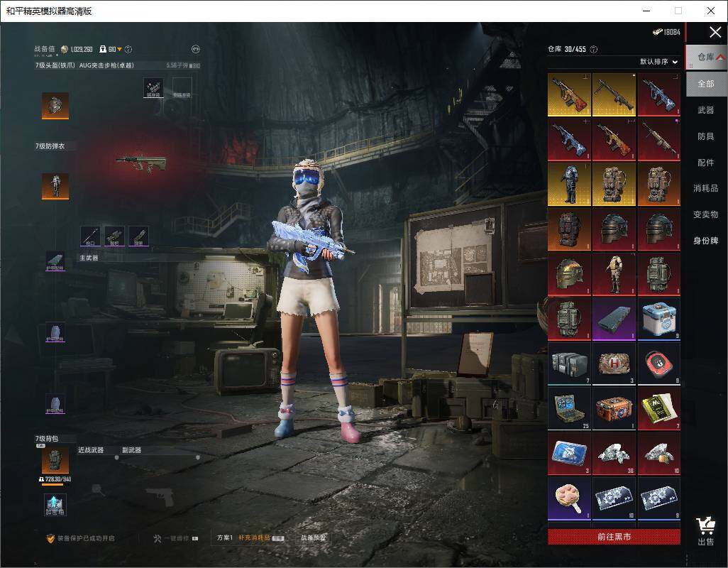Open the 身份牌 category tab
The width and height of the screenshot is (728, 568).
[706, 241]
